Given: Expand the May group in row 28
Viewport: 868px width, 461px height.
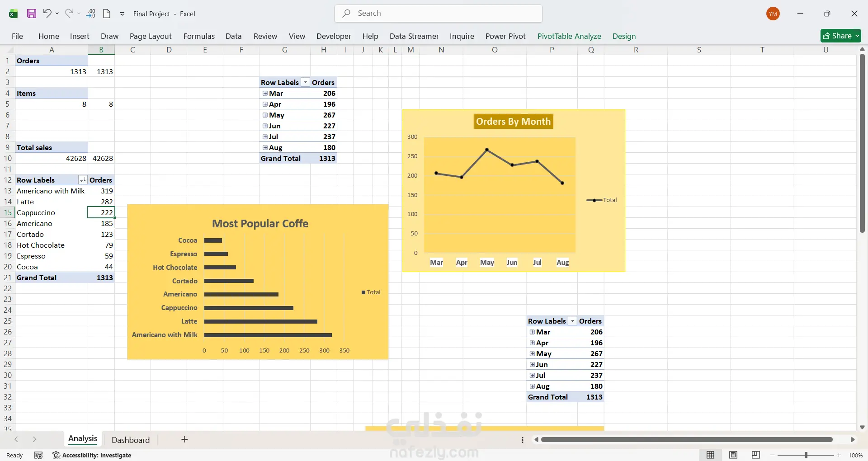Looking at the screenshot, I should click(x=532, y=354).
